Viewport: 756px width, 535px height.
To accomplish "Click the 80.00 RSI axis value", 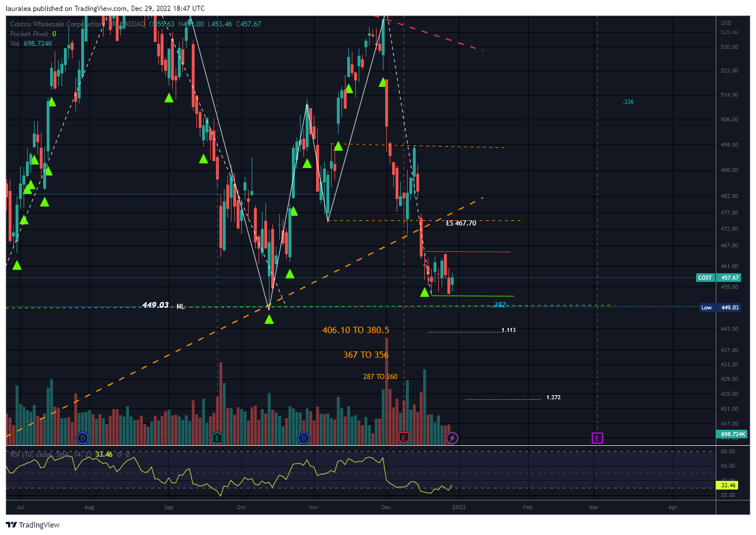I will (728, 452).
